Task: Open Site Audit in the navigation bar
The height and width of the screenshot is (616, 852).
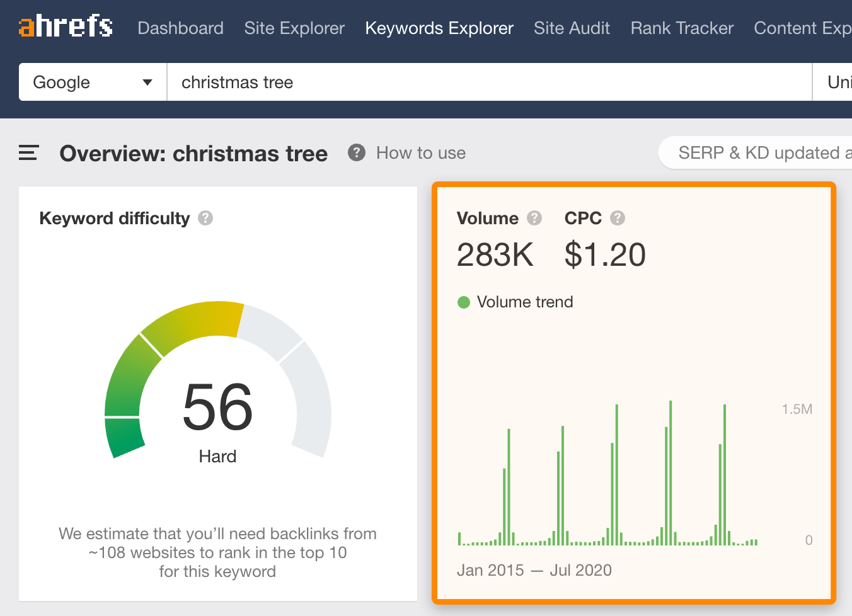Action: 572,28
